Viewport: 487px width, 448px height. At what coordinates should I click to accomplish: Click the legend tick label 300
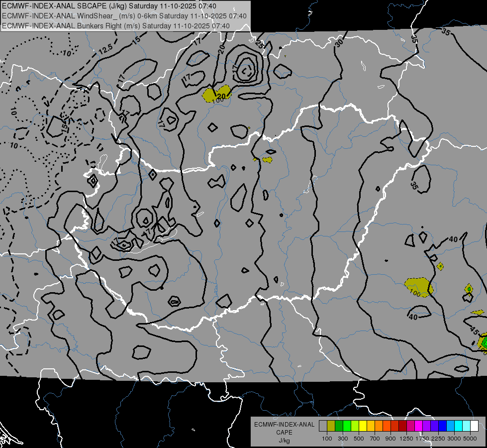[343, 439]
